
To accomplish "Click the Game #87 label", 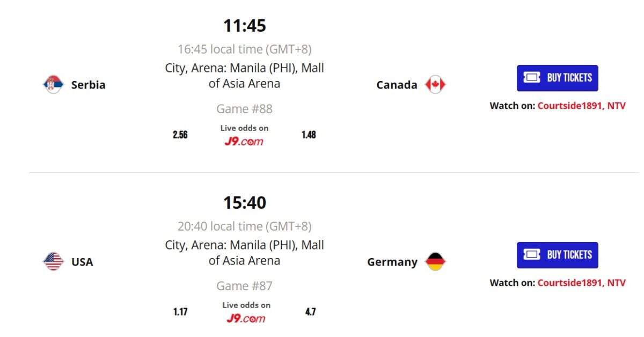I will point(244,286).
